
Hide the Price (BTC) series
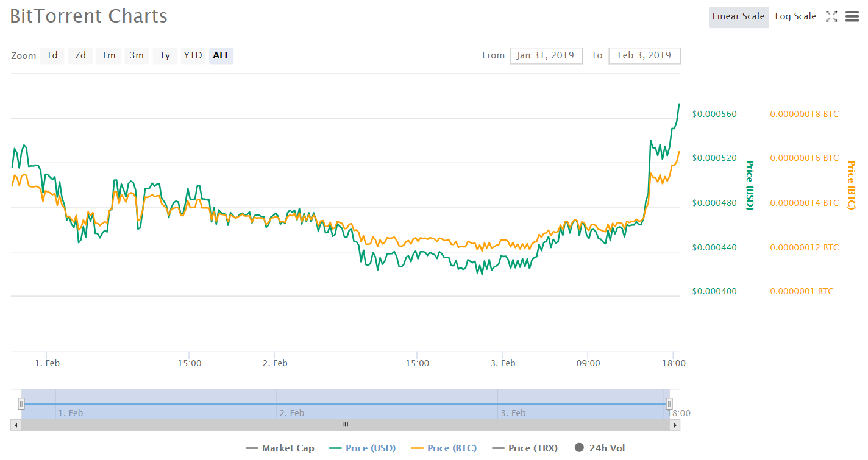[444, 448]
